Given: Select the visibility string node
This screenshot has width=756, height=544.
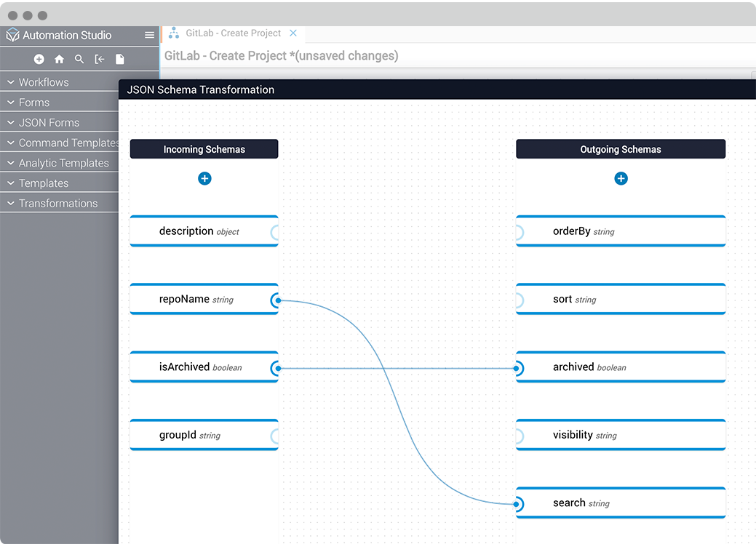Looking at the screenshot, I should pos(621,435).
